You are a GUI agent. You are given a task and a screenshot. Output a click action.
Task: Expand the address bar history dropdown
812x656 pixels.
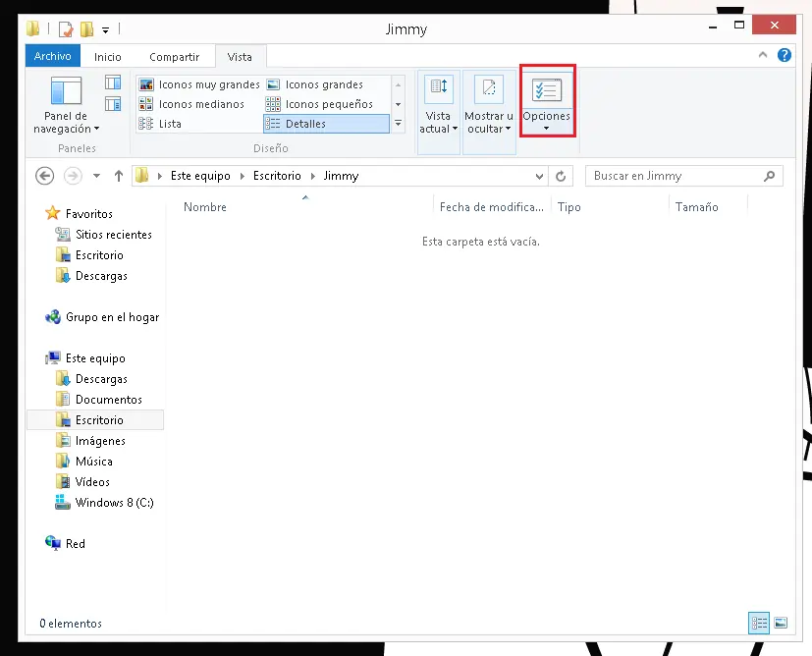[x=539, y=177]
